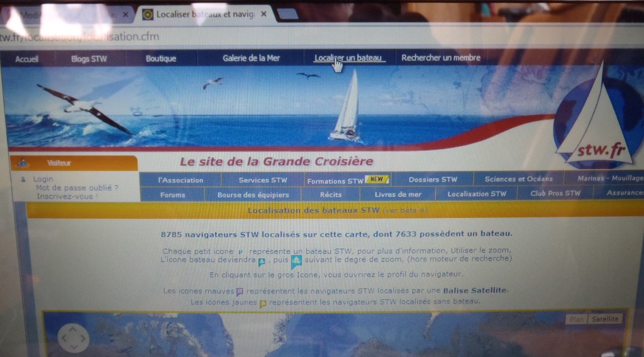This screenshot has height=357, width=644.
Task: Open Bourse des équipiers tab
Action: click(253, 195)
